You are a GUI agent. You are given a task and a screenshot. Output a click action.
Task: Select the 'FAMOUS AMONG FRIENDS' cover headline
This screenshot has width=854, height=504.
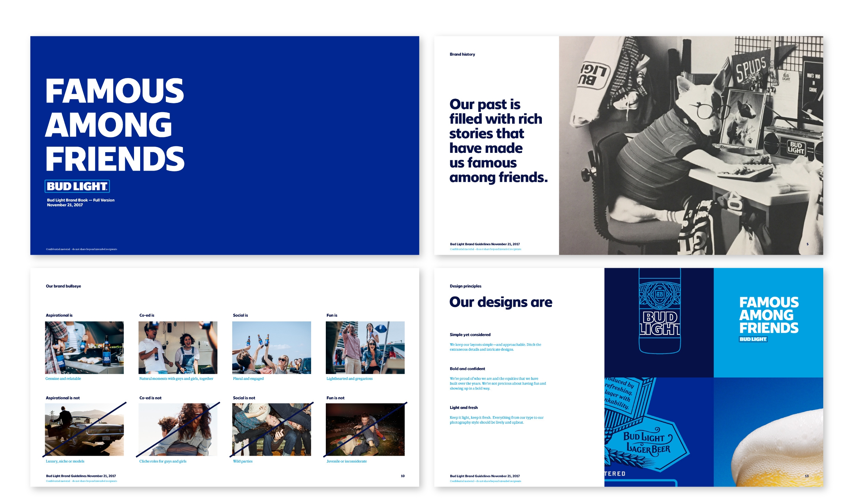(115, 125)
